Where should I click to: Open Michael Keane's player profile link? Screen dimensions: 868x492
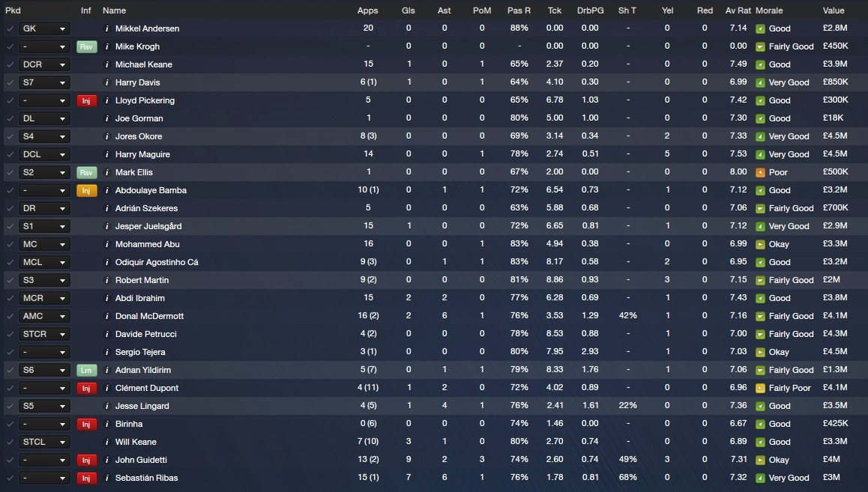tap(143, 64)
